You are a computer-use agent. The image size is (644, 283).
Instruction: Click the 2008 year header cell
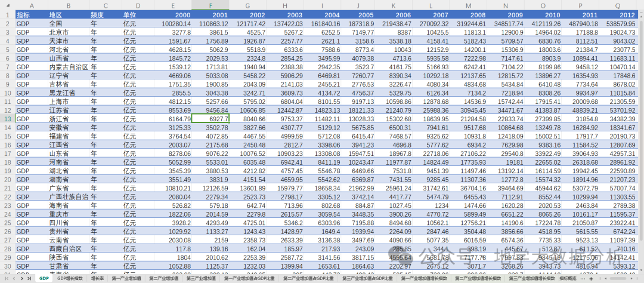pyautogui.click(x=468, y=14)
